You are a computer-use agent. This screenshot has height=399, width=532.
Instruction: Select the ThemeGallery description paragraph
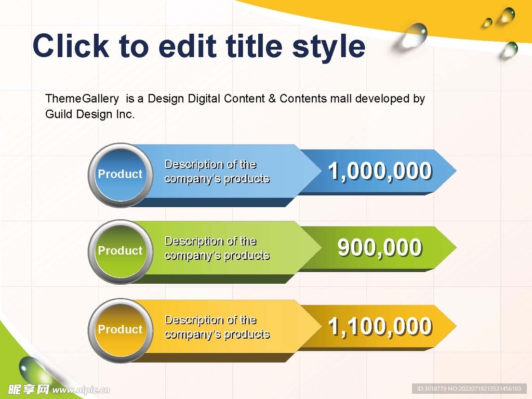[235, 106]
